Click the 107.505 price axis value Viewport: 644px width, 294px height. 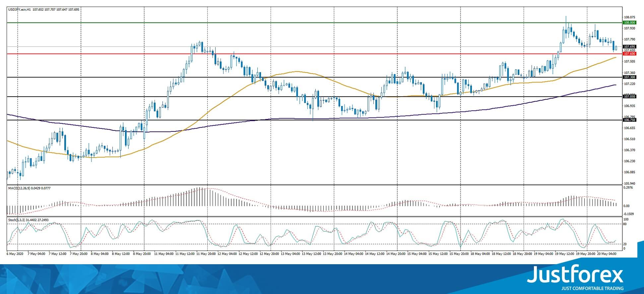point(629,62)
